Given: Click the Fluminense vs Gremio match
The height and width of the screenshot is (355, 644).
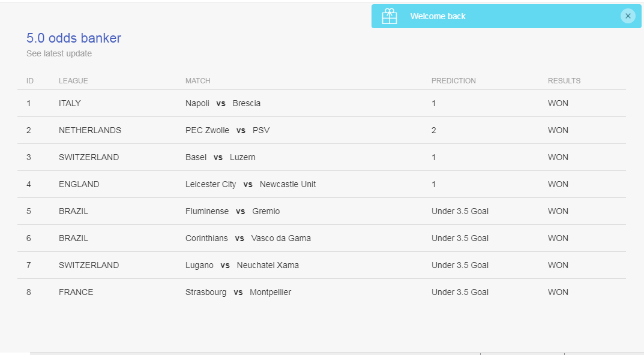Looking at the screenshot, I should coord(232,211).
